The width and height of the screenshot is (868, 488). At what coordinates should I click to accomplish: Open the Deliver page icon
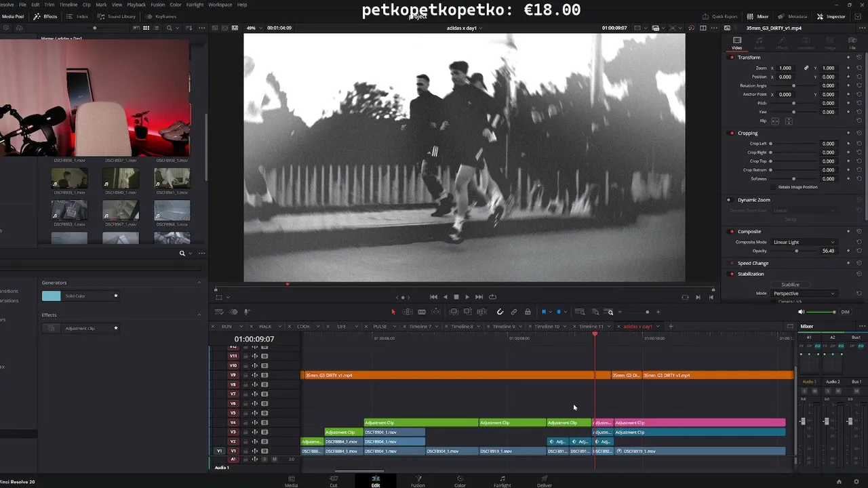tap(545, 481)
